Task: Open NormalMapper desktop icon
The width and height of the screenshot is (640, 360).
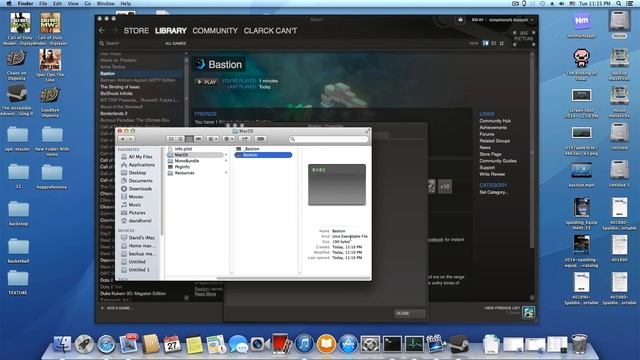Action: pos(582,24)
